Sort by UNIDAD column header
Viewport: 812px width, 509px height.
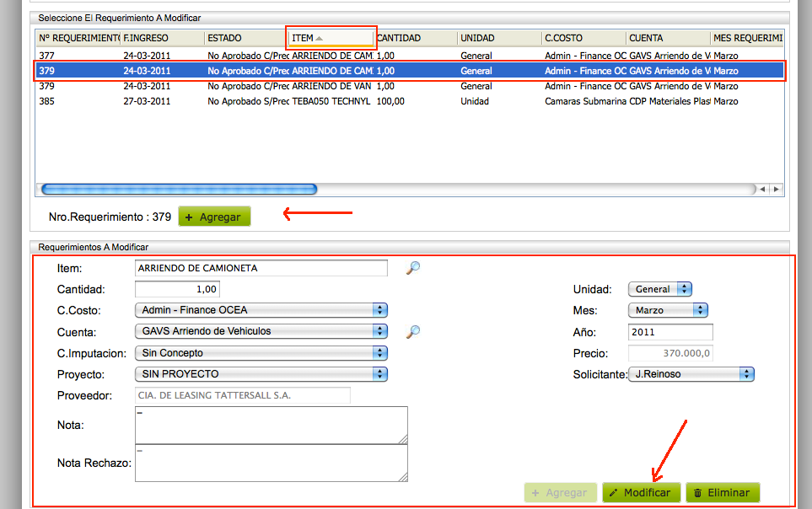pyautogui.click(x=500, y=38)
